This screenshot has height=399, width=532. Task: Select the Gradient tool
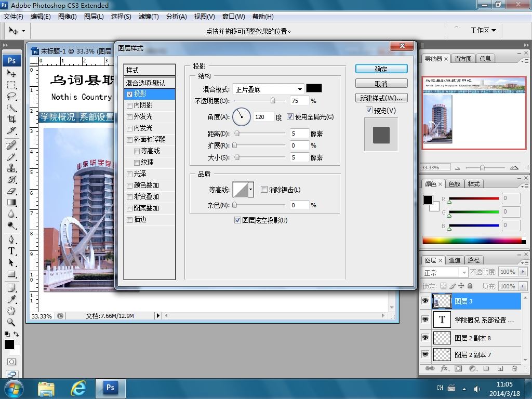tap(11, 203)
